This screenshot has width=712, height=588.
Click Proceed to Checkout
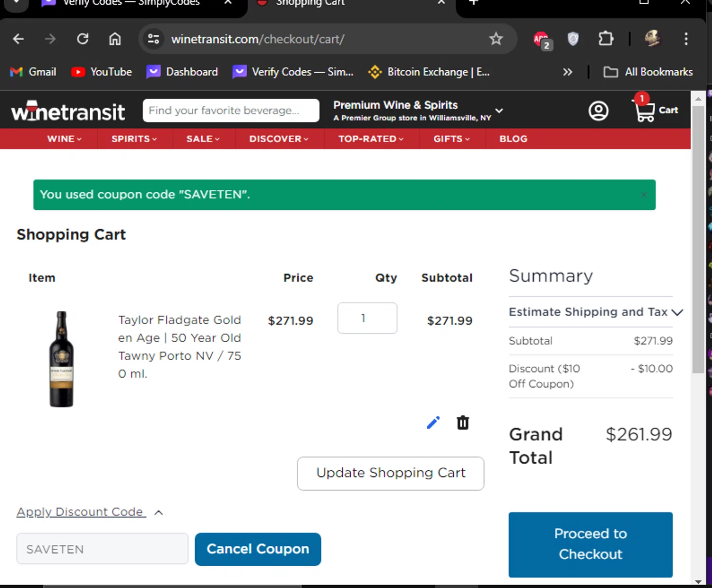pos(590,544)
